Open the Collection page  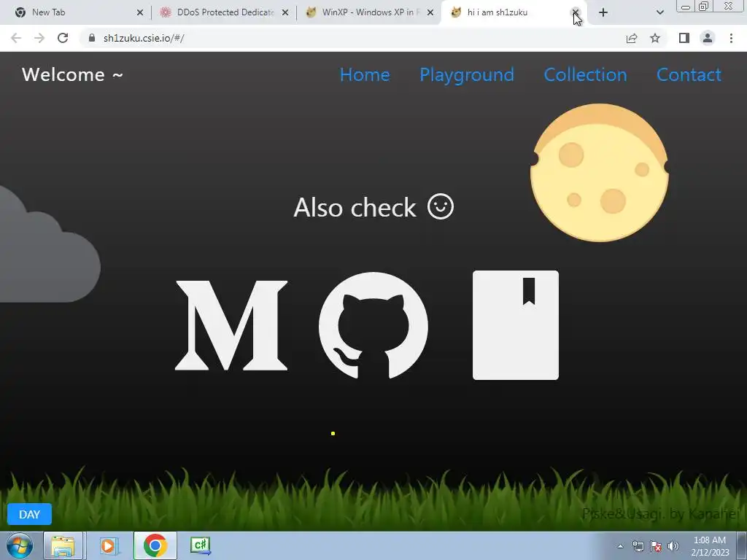pos(586,75)
